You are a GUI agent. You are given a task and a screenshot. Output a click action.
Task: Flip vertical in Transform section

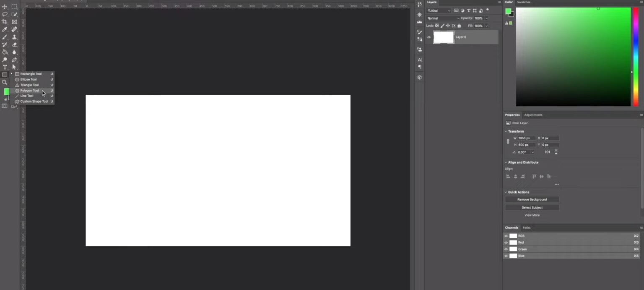556,152
